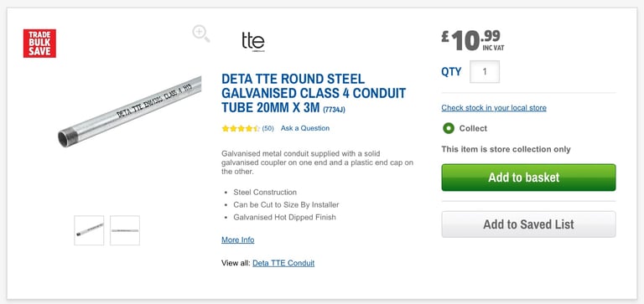
Task: Click the Ask a Question link
Action: tap(305, 128)
